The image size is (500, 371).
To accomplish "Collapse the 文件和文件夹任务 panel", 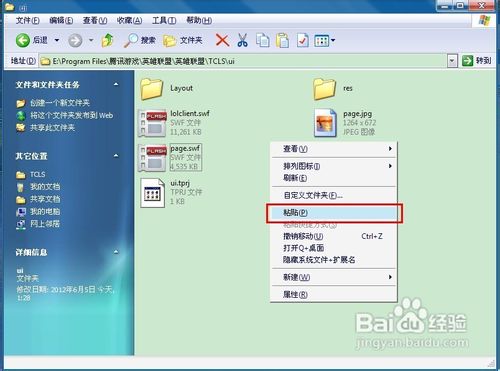I will pyautogui.click(x=116, y=84).
